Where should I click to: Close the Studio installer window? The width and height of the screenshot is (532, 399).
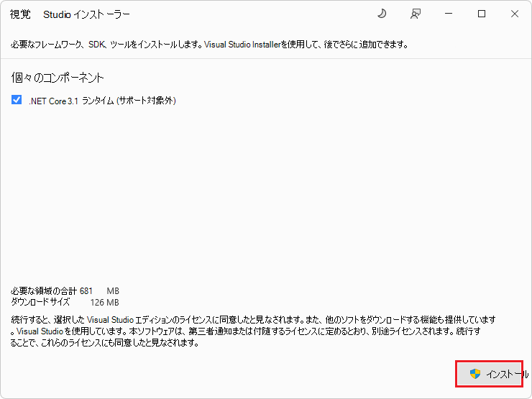pyautogui.click(x=515, y=14)
